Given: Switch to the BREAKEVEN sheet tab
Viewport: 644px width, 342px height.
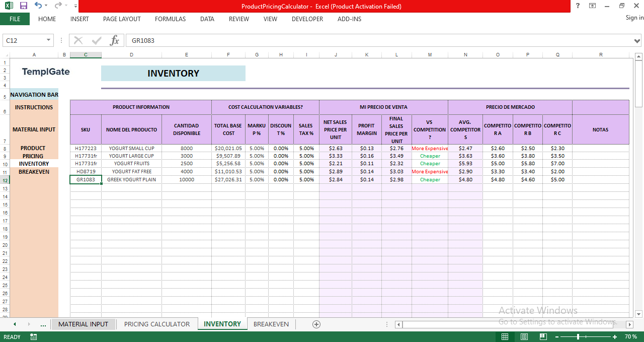Looking at the screenshot, I should click(271, 324).
